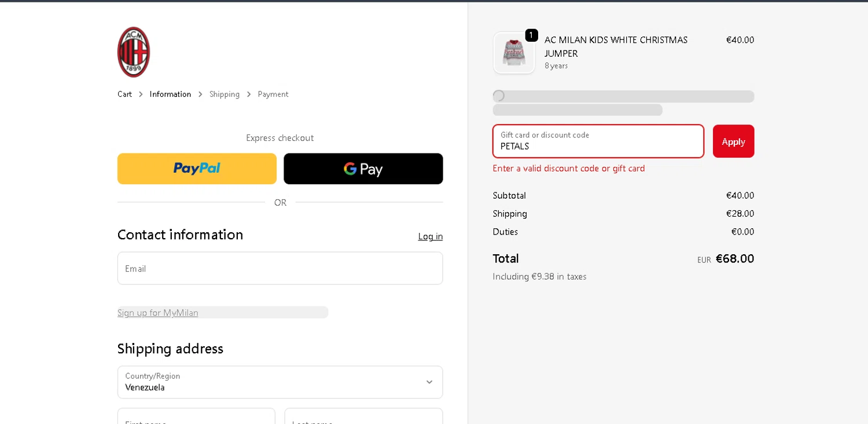Pay with PayPal express checkout

[197, 169]
